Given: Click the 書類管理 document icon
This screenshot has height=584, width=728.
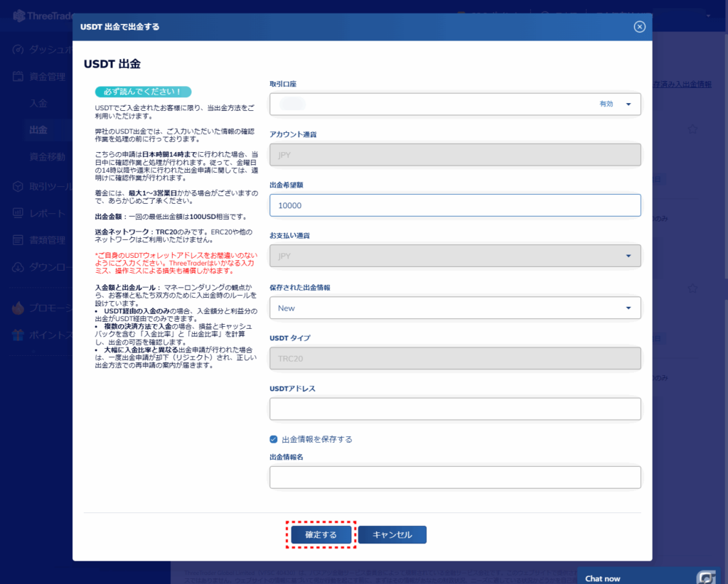Looking at the screenshot, I should point(18,241).
